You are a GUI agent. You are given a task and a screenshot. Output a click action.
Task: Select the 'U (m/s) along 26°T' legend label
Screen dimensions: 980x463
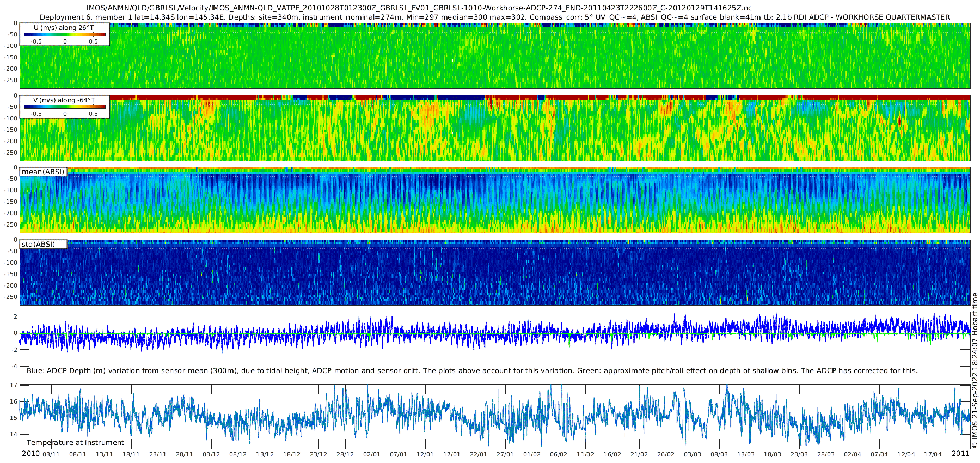[x=64, y=28]
